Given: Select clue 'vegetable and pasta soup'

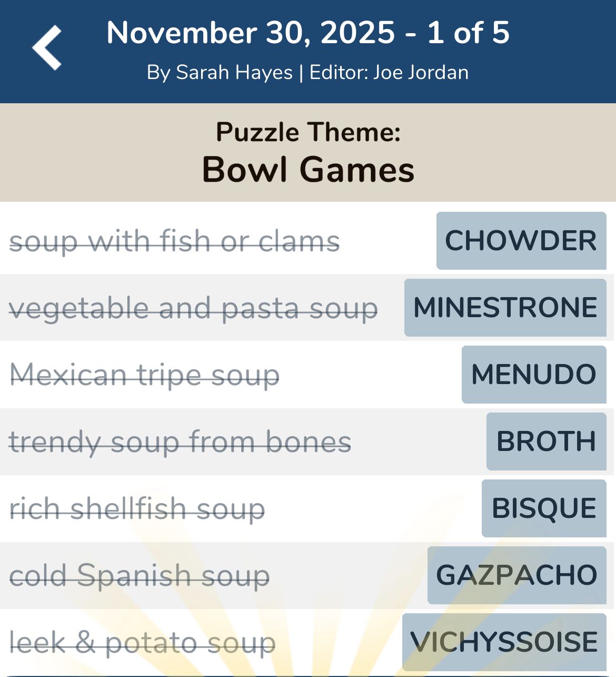Looking at the screenshot, I should click(x=193, y=308).
